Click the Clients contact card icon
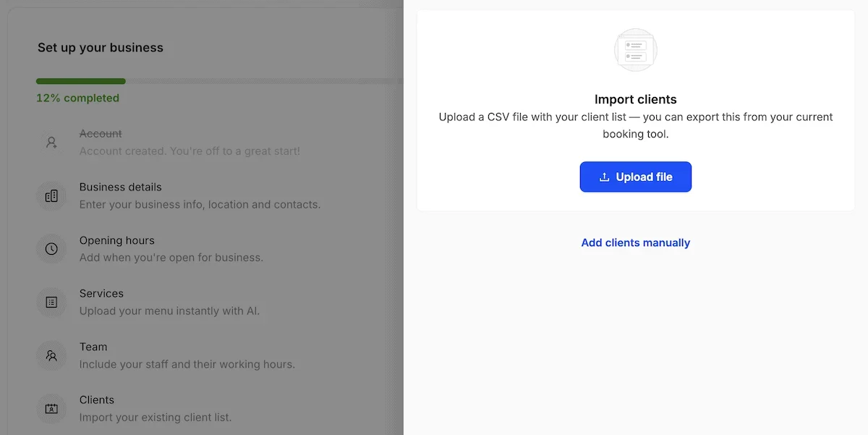Screen dimensions: 868x435 pyautogui.click(x=51, y=409)
